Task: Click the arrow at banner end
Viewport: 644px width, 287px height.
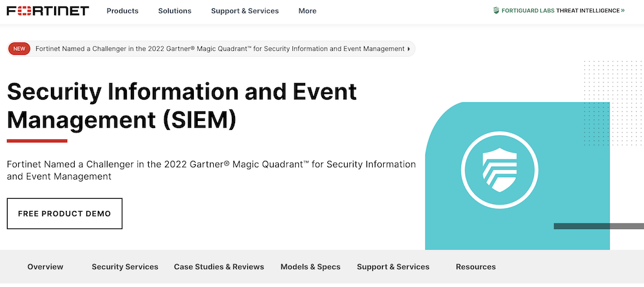Action: pyautogui.click(x=408, y=49)
